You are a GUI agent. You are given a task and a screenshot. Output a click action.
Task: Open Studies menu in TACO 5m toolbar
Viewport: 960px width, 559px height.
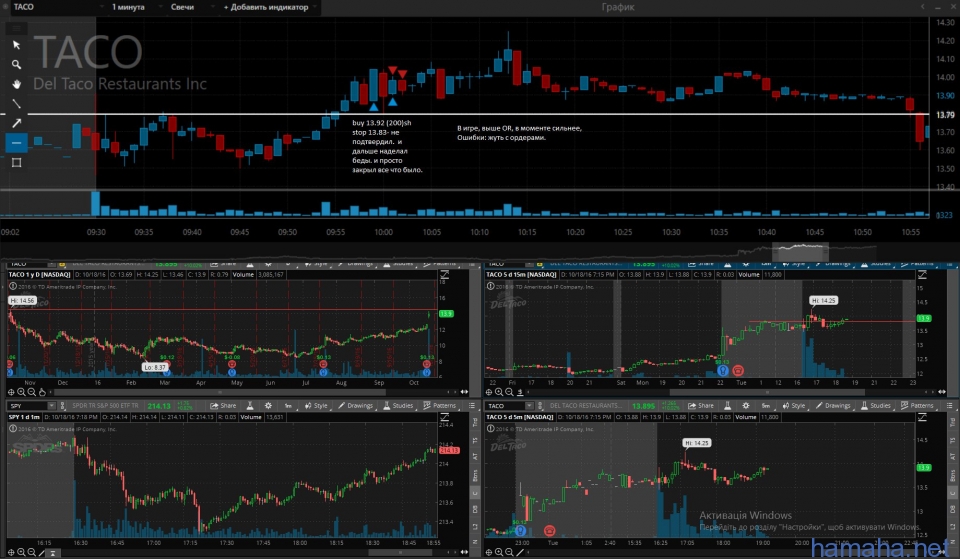click(x=876, y=405)
